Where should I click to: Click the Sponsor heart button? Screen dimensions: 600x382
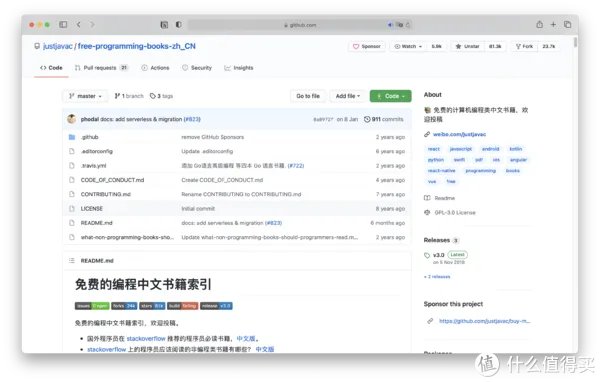click(367, 46)
